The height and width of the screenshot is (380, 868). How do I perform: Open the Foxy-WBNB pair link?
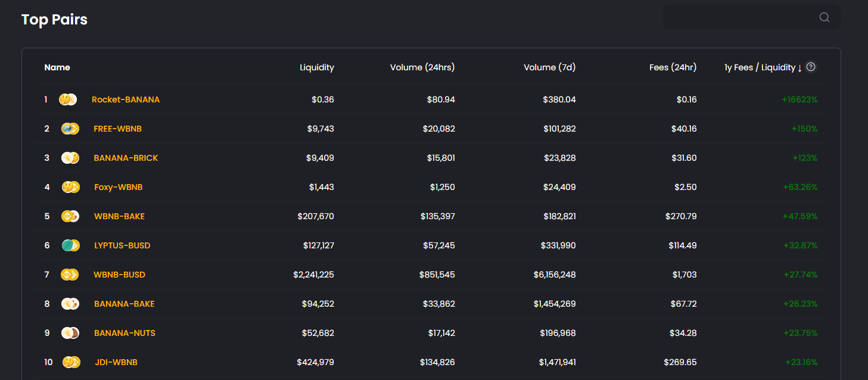[119, 187]
